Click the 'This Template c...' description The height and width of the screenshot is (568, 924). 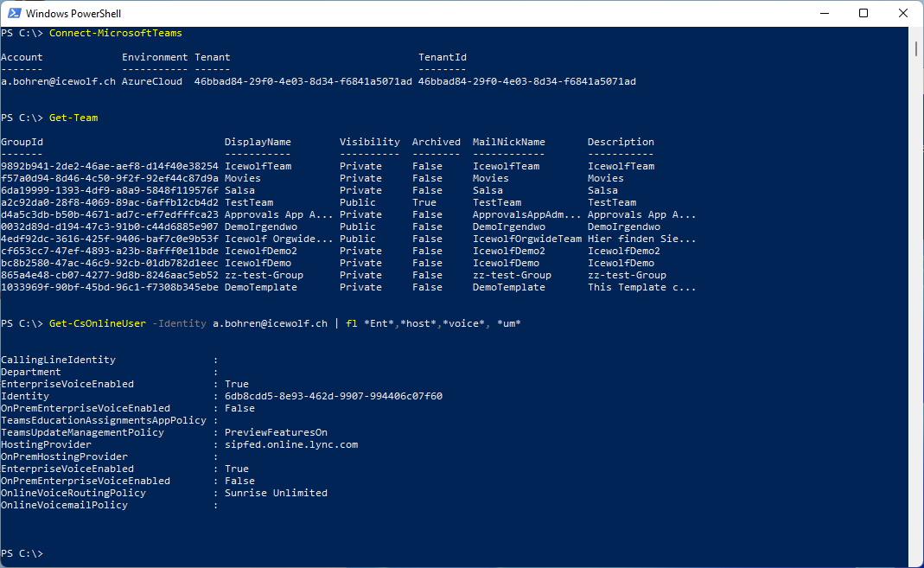[x=641, y=287]
